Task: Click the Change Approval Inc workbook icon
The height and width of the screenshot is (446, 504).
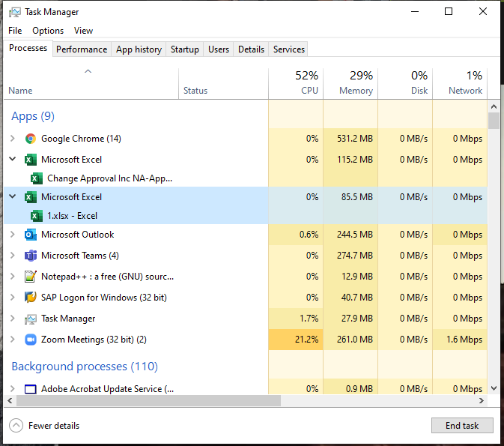Action: pos(37,178)
